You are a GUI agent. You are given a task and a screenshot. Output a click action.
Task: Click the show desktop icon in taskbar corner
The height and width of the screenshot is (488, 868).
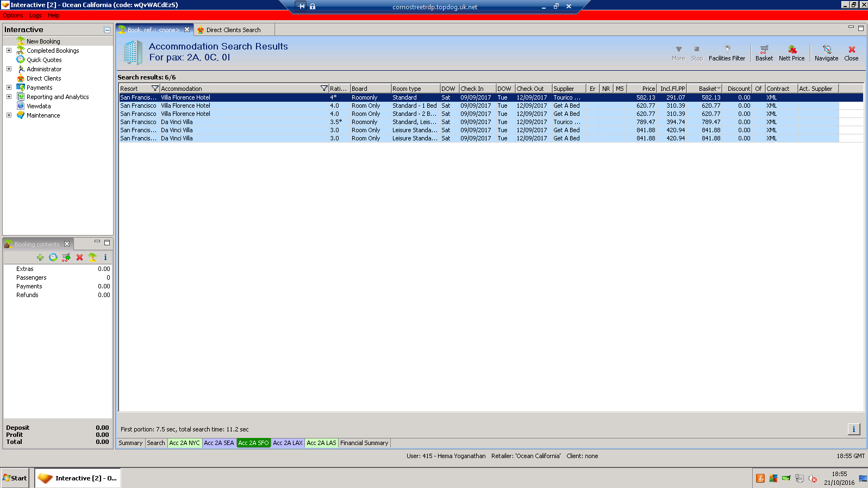863,478
